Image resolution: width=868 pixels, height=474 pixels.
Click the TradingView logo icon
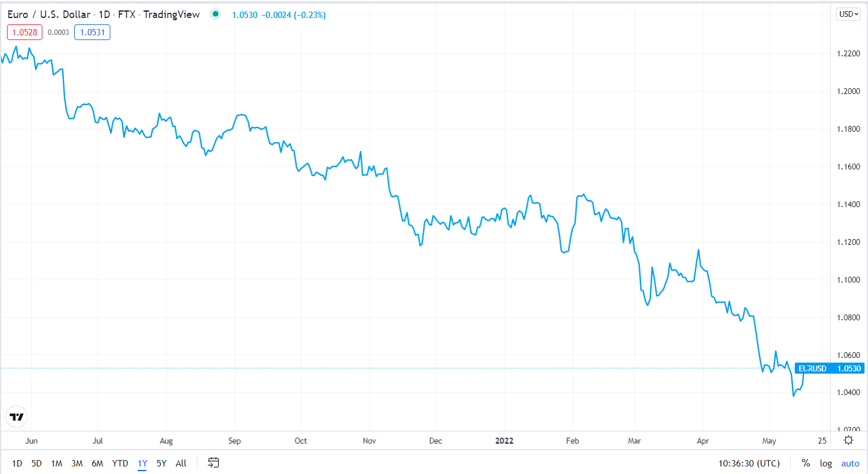(17, 417)
